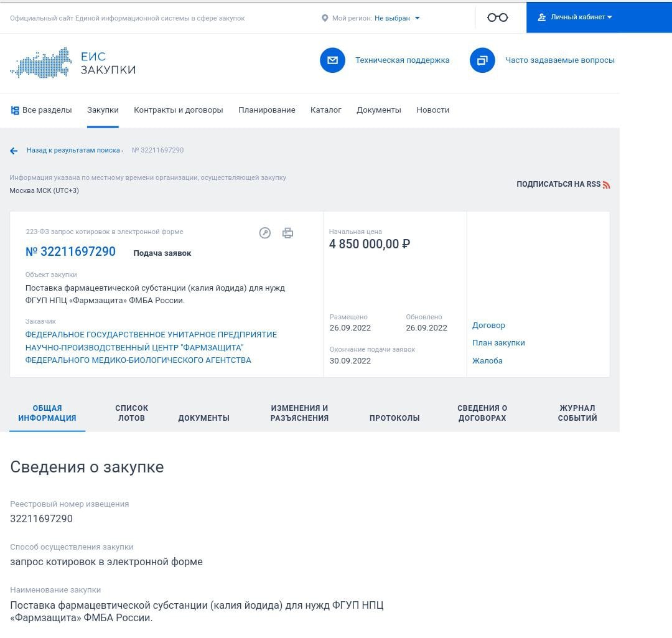
Task: Open the customer organization name link
Action: pyautogui.click(x=151, y=347)
